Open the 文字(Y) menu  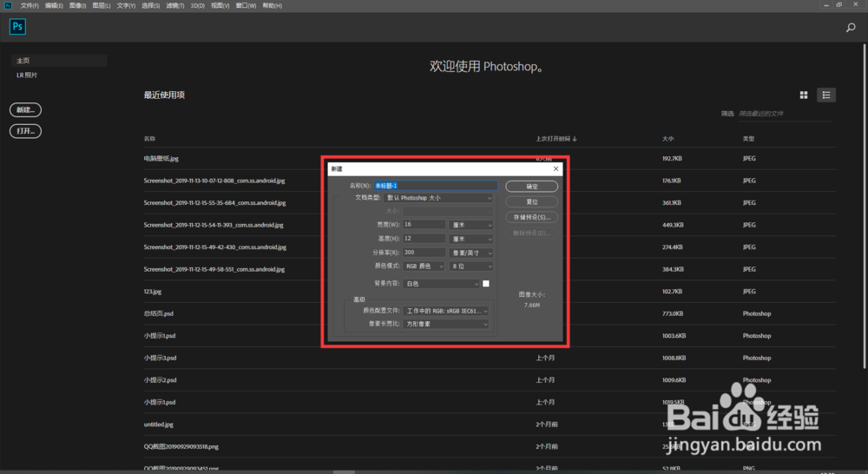[x=126, y=5]
